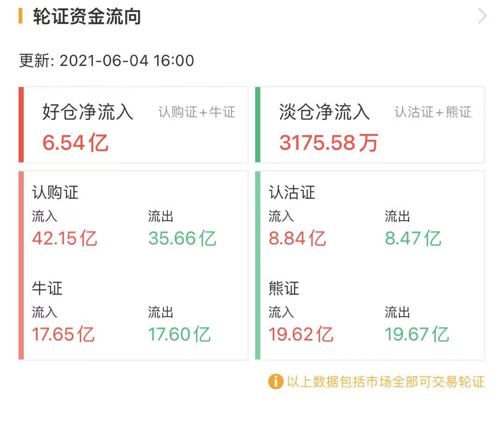The image size is (504, 423).
Task: Click the orange info icon
Action: (276, 381)
